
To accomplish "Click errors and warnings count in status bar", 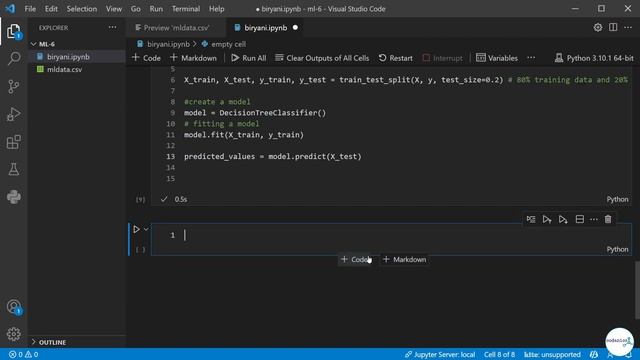I will [x=24, y=354].
